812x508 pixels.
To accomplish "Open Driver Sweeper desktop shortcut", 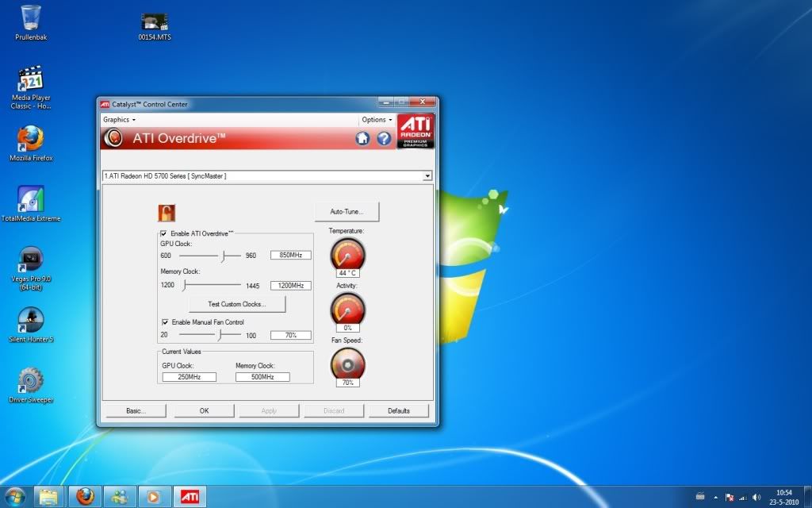I will click(31, 383).
